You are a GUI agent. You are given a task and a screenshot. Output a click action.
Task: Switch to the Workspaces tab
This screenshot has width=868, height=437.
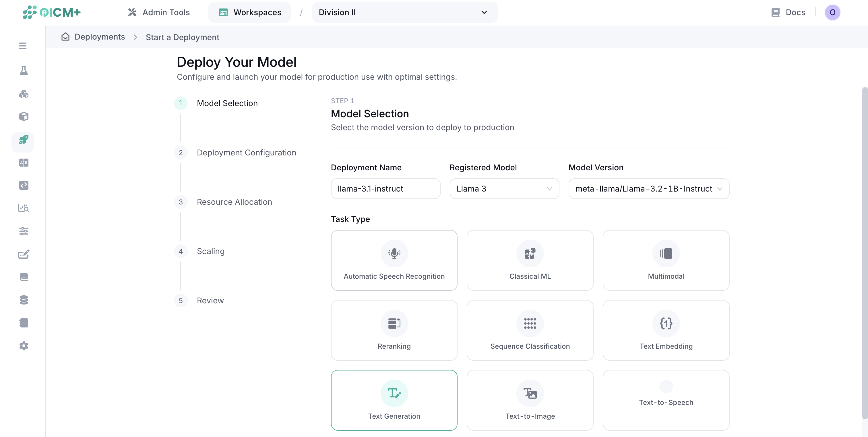250,12
